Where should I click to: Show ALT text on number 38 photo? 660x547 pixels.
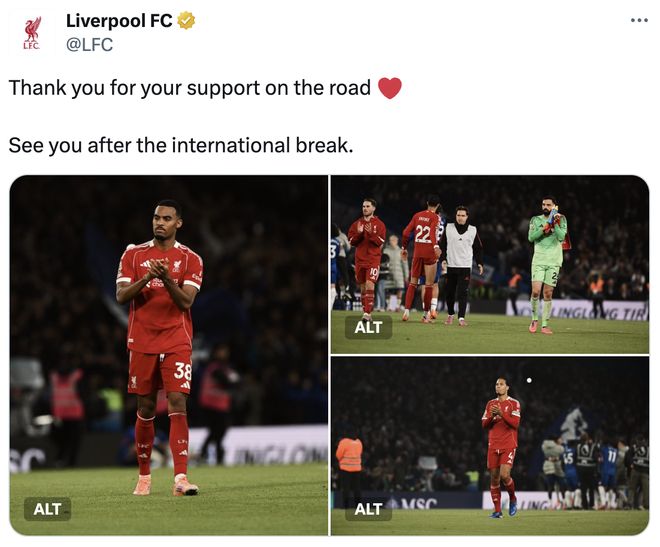coord(48,509)
